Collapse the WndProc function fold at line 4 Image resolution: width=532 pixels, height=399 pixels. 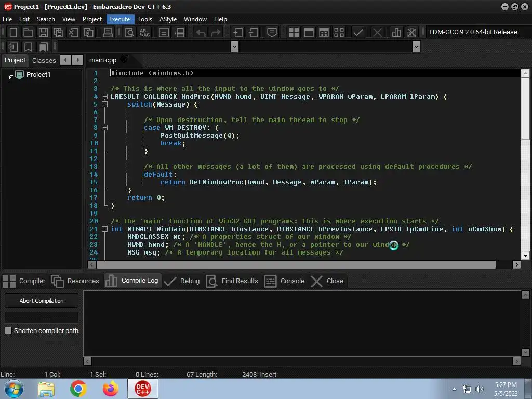pyautogui.click(x=105, y=97)
